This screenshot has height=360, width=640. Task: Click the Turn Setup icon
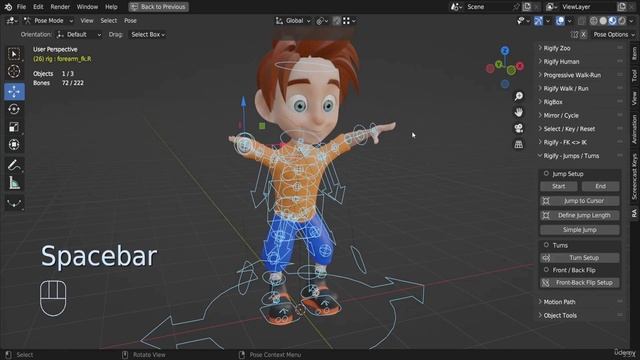[546, 258]
